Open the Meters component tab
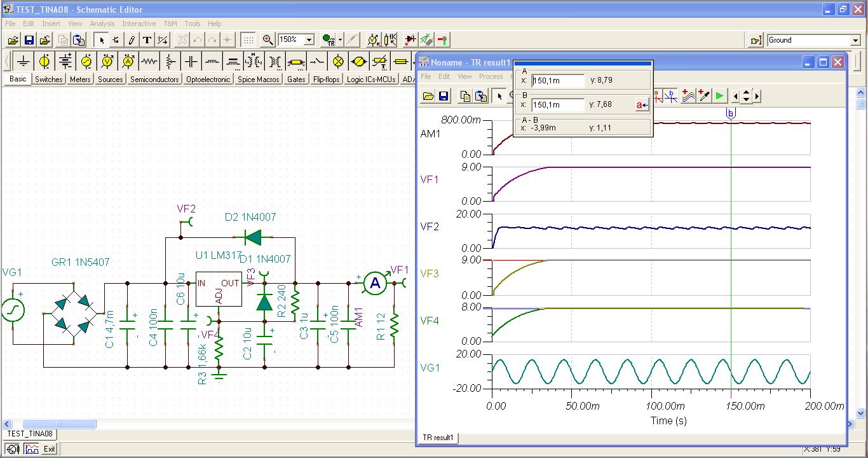This screenshot has width=868, height=458. click(80, 80)
